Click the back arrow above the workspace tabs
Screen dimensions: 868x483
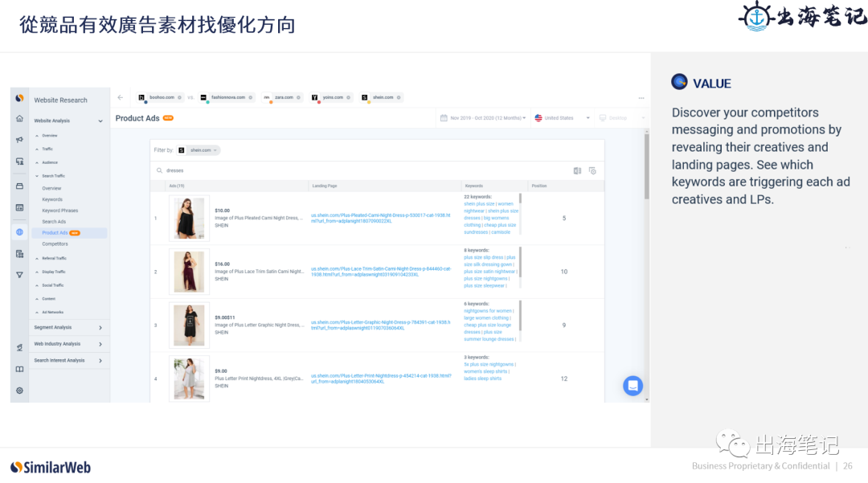point(120,97)
